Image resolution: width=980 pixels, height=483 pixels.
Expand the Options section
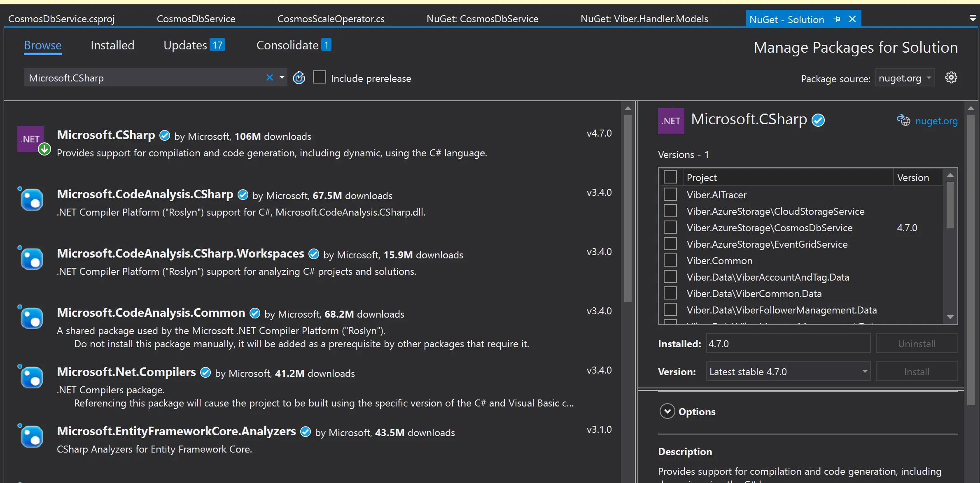pyautogui.click(x=667, y=411)
